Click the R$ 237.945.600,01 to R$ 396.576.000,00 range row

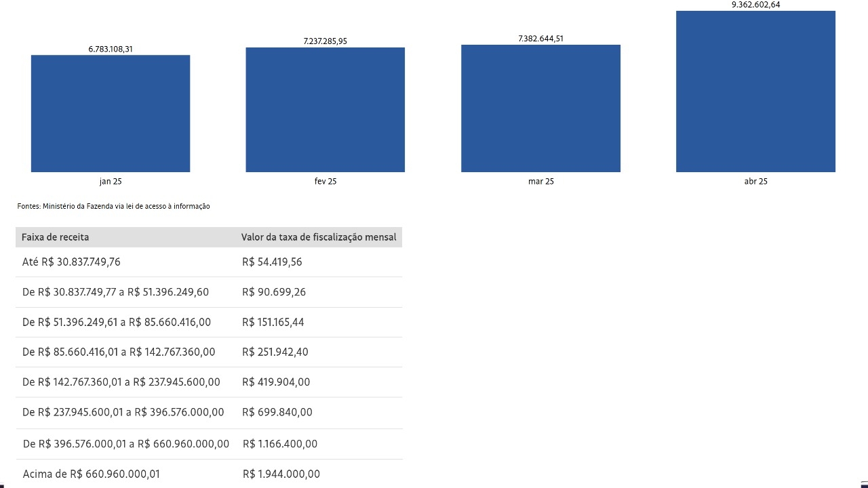pos(123,412)
